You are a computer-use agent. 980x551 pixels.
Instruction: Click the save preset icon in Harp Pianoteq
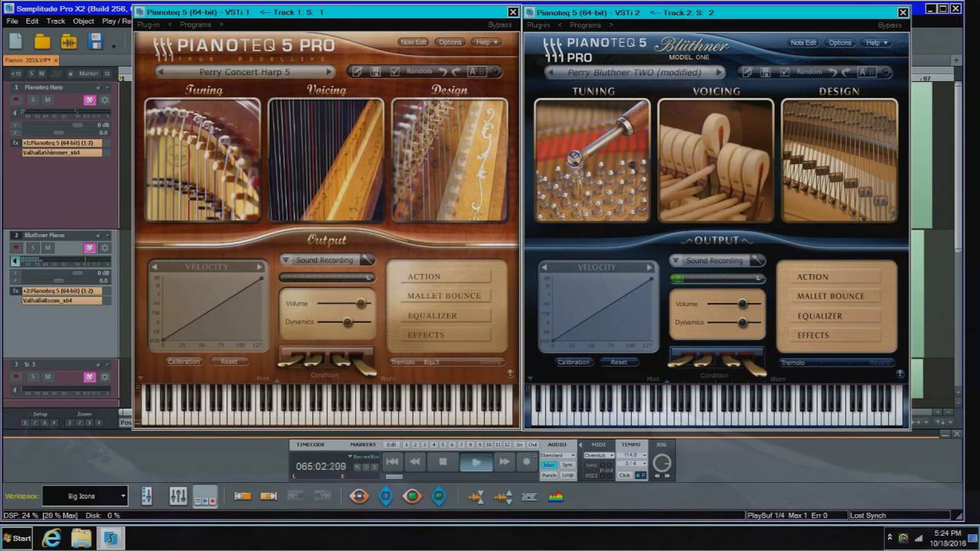[375, 72]
